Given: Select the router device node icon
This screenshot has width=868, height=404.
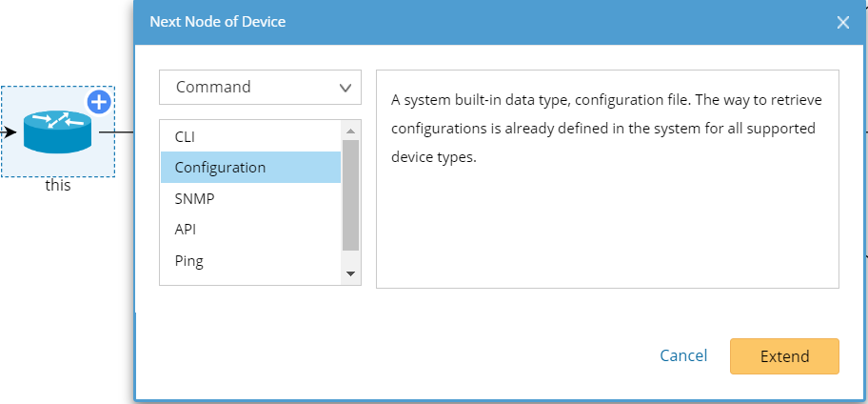Looking at the screenshot, I should click(x=57, y=131).
